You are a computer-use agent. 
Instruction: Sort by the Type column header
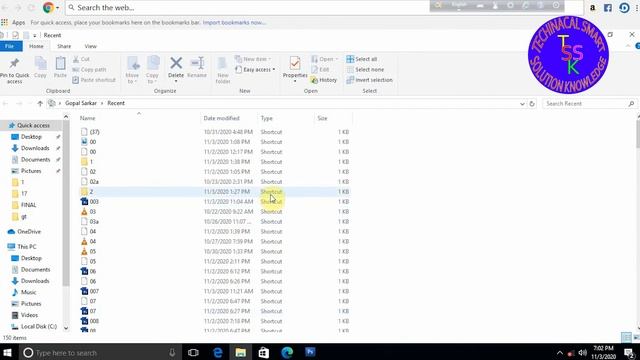click(267, 118)
